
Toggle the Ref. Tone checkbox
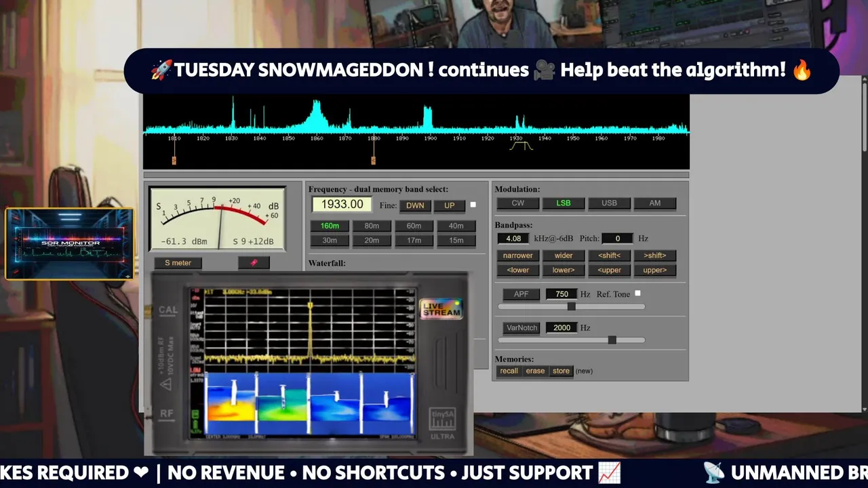[x=637, y=293]
